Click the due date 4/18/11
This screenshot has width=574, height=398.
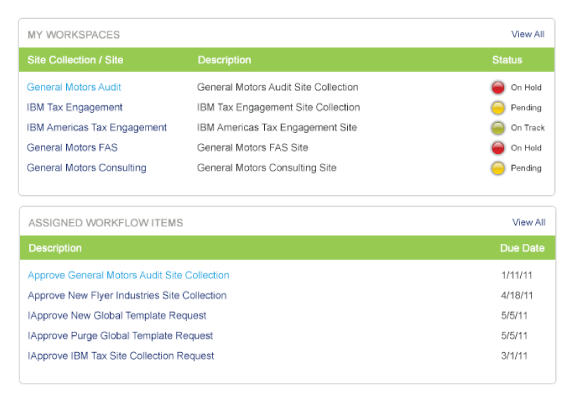click(517, 295)
